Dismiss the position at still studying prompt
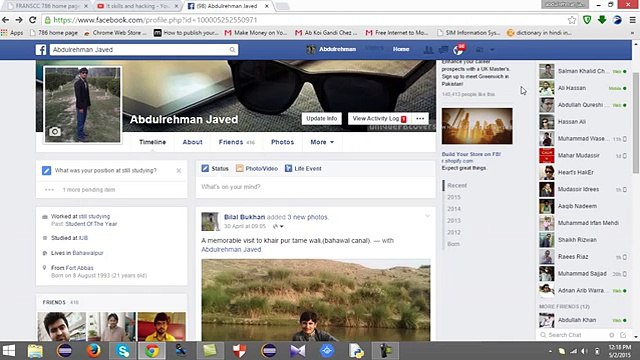 pos(179,171)
